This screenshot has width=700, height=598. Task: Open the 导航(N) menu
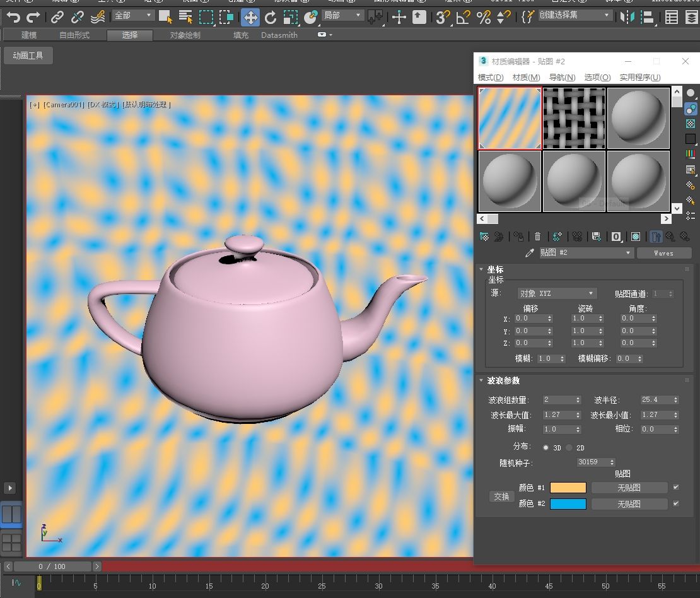click(x=562, y=77)
